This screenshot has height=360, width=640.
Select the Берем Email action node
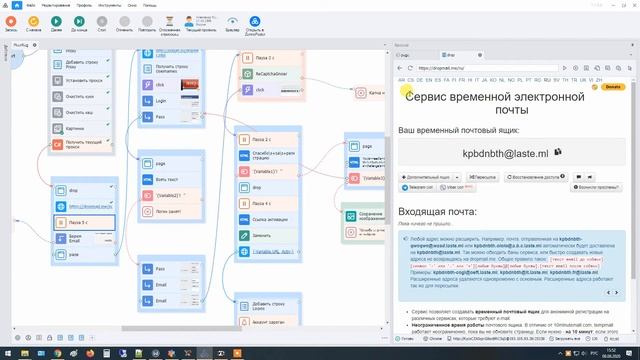pyautogui.click(x=84, y=238)
